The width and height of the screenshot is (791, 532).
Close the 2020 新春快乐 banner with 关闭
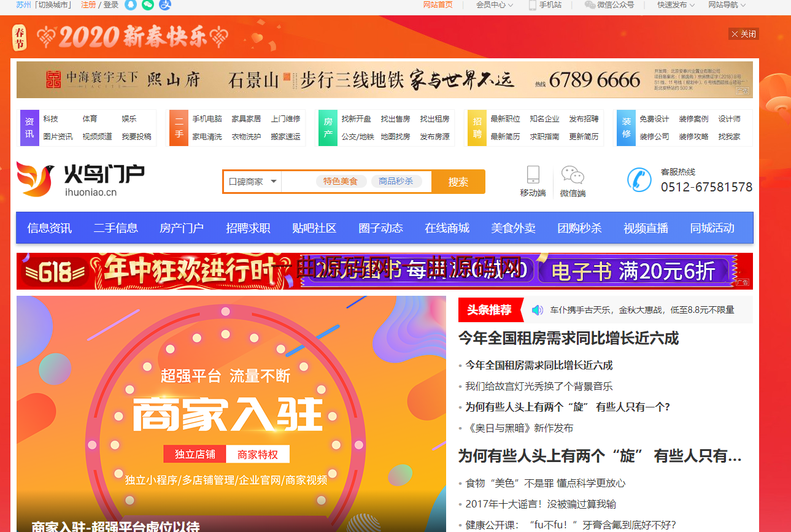tap(744, 34)
